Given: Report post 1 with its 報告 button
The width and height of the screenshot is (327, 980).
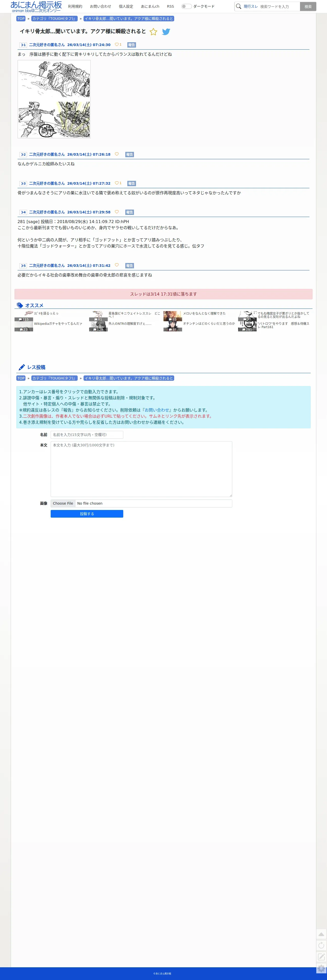Looking at the screenshot, I should (131, 45).
